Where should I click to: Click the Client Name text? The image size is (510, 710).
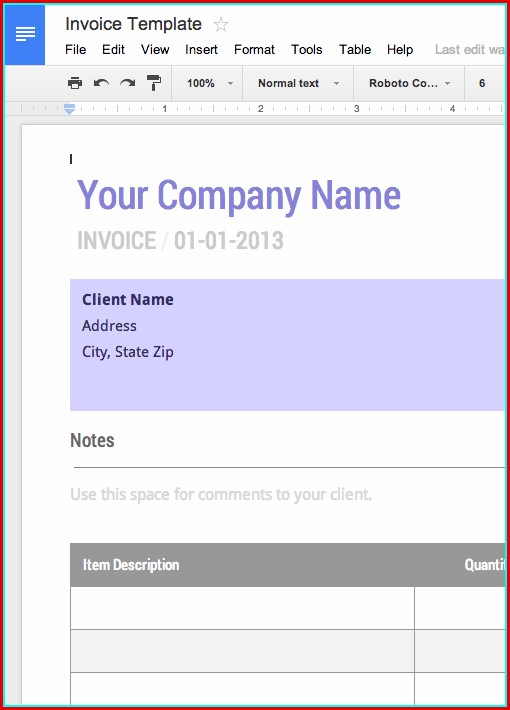tap(128, 299)
